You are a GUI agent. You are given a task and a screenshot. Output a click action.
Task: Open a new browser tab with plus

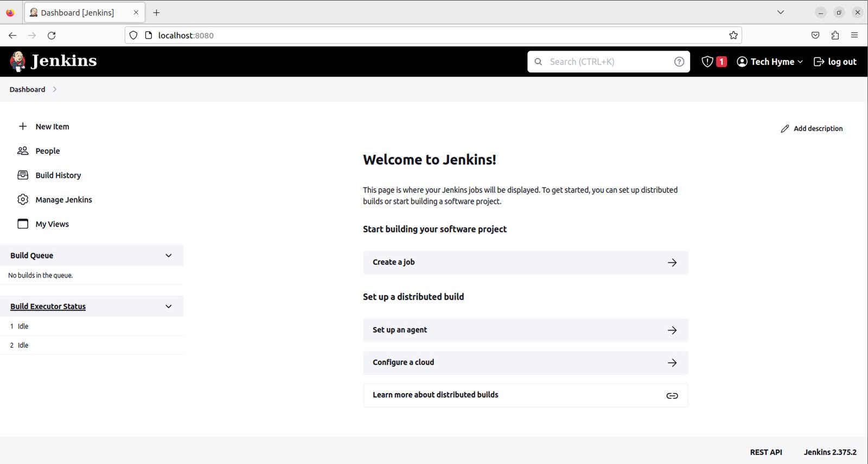156,12
